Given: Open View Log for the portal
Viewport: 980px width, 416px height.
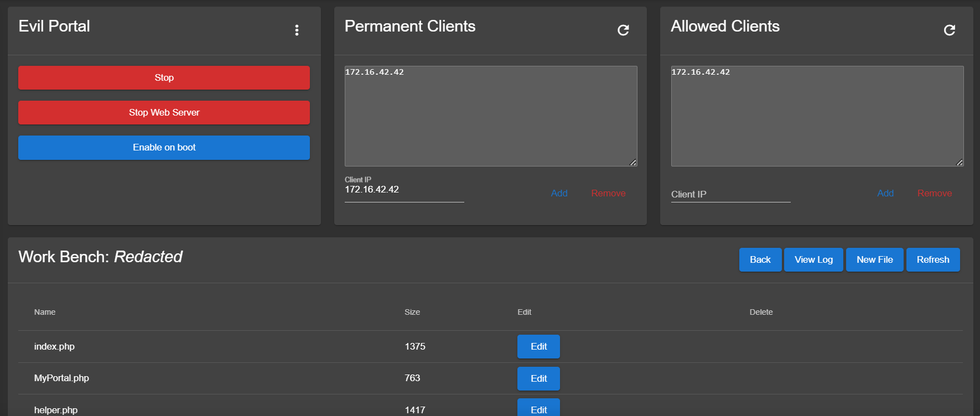Looking at the screenshot, I should click(x=813, y=260).
